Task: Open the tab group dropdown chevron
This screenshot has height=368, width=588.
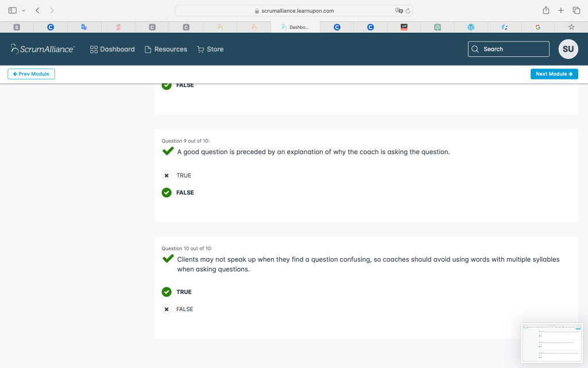Action: coord(24,10)
